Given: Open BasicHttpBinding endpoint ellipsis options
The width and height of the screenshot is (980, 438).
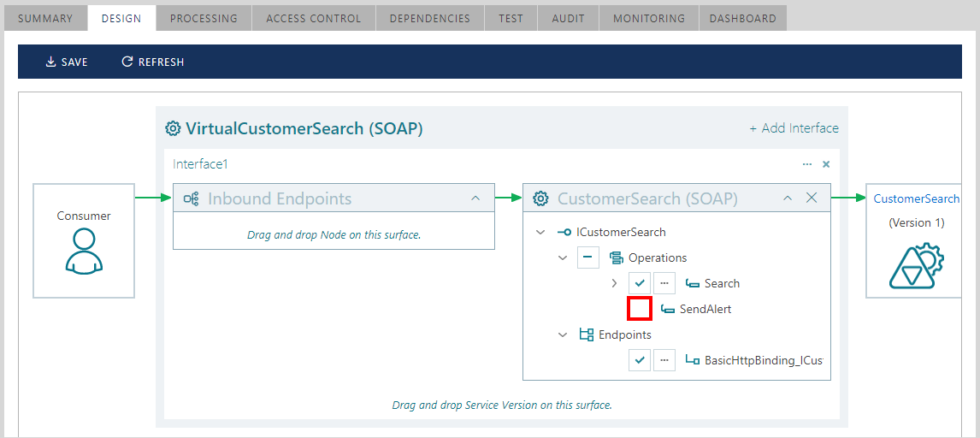Looking at the screenshot, I should tap(664, 360).
